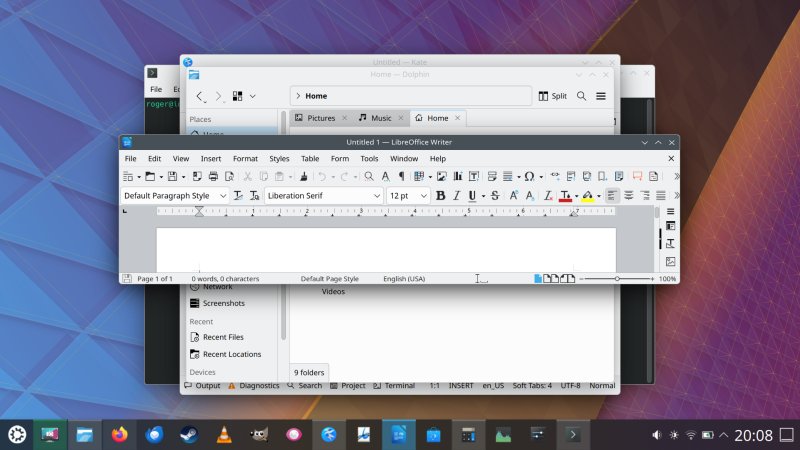This screenshot has height=450, width=800.
Task: Toggle Bold formatting
Action: point(440,196)
